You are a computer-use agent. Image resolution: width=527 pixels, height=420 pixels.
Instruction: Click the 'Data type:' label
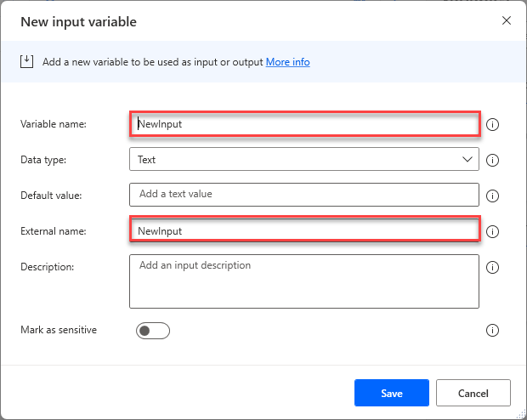coord(43,160)
